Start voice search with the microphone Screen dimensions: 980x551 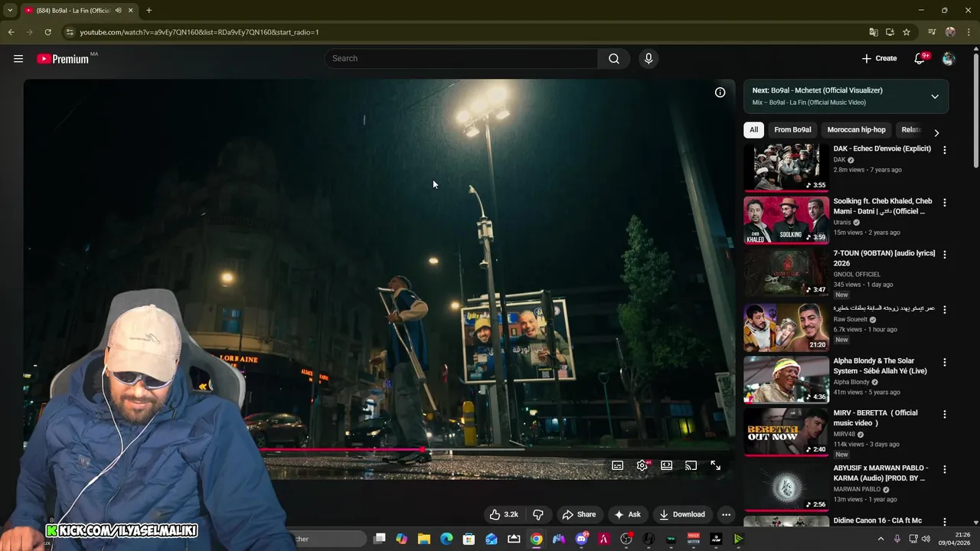pos(648,58)
